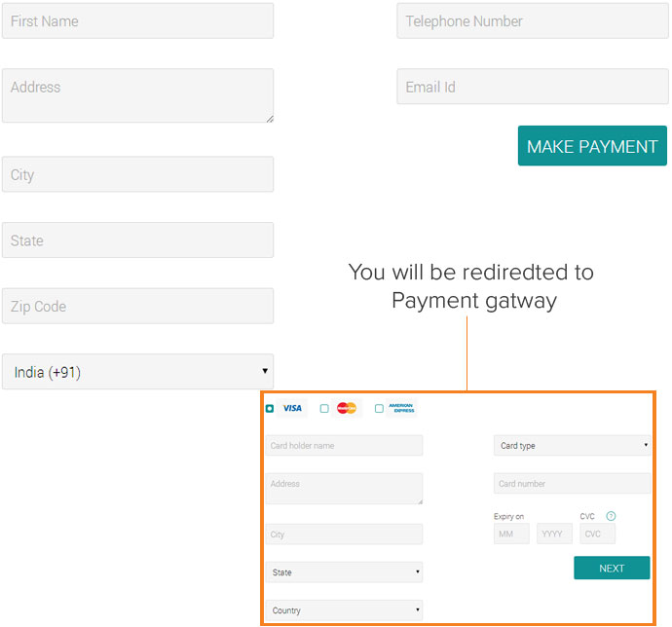Click the Card holder name field
The width and height of the screenshot is (672, 627).
(x=344, y=445)
